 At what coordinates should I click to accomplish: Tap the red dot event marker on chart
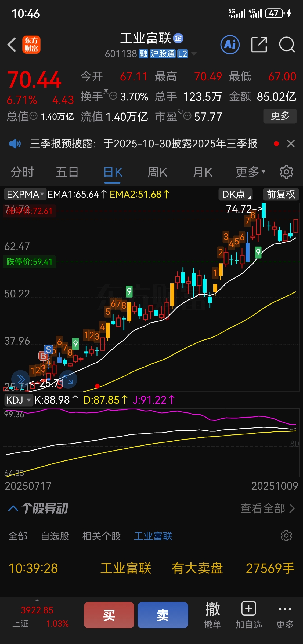coord(97,386)
